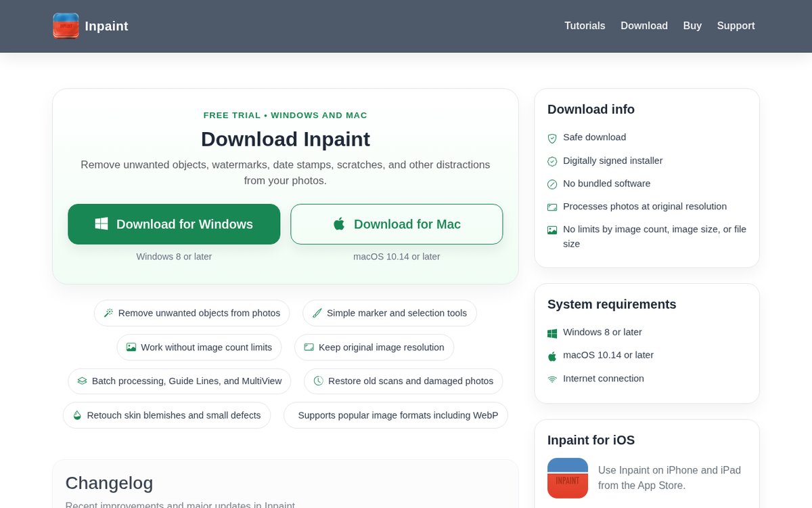Click the Inpaint brand name in header

pos(106,26)
